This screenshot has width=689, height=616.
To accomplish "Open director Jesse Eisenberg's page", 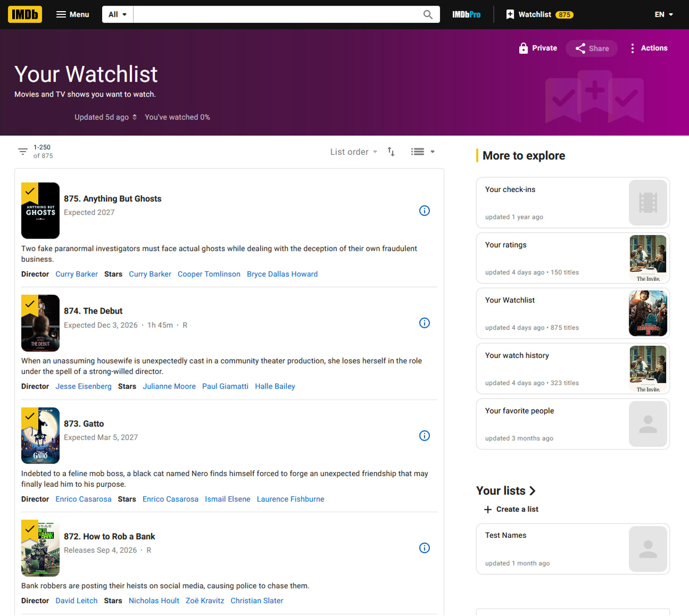I will pyautogui.click(x=83, y=386).
